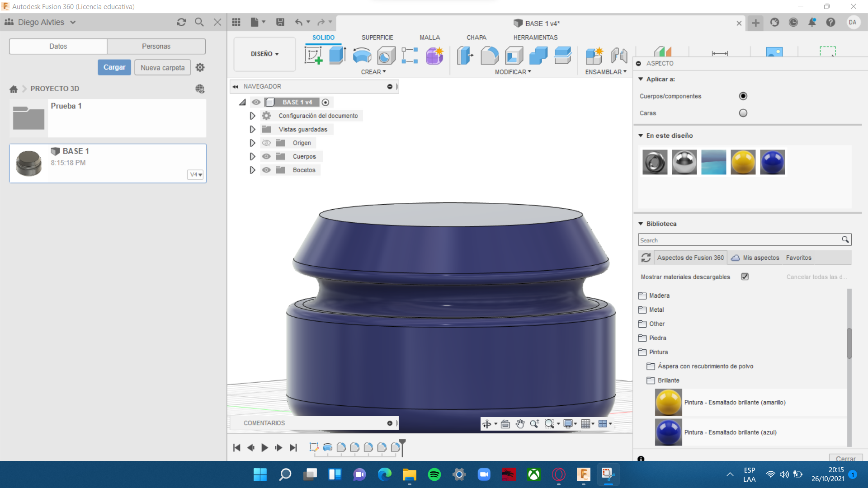
Task: Open Spotify from the taskbar
Action: [x=434, y=474]
